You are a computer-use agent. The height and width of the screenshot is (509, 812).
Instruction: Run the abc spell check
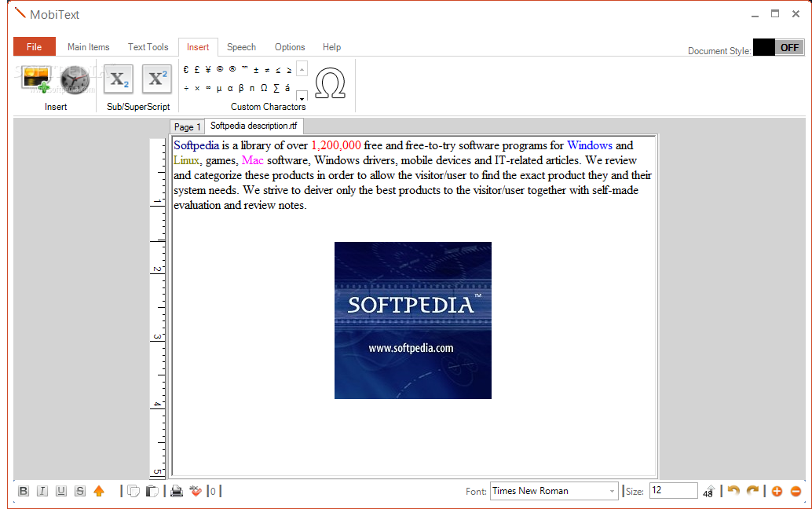(196, 490)
